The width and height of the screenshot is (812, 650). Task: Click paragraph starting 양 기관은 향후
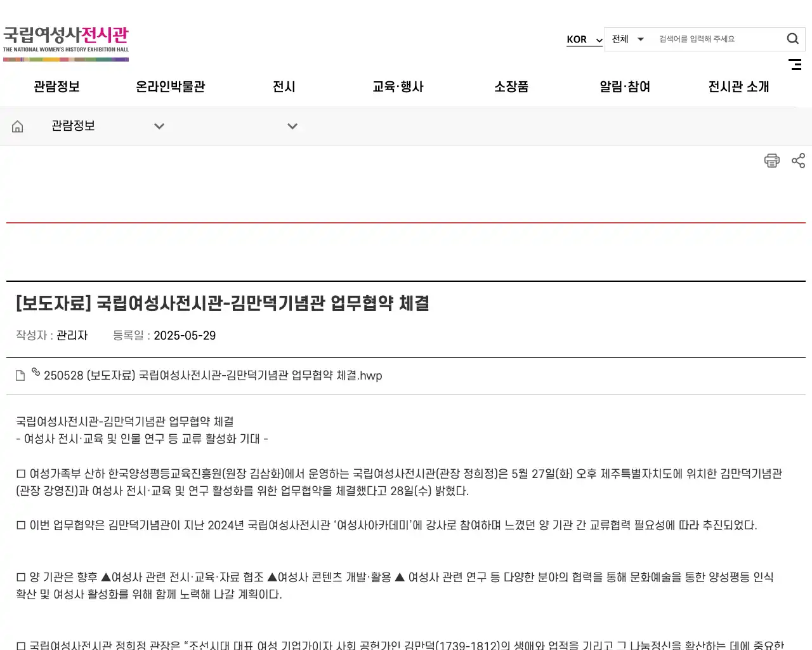(395, 585)
